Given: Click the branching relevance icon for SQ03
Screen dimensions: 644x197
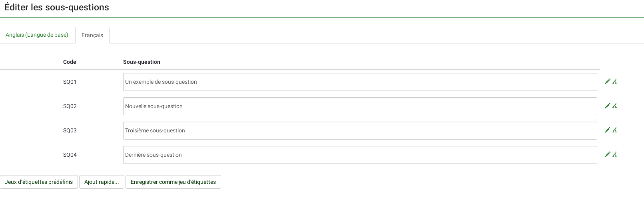Looking at the screenshot, I should (615, 130).
